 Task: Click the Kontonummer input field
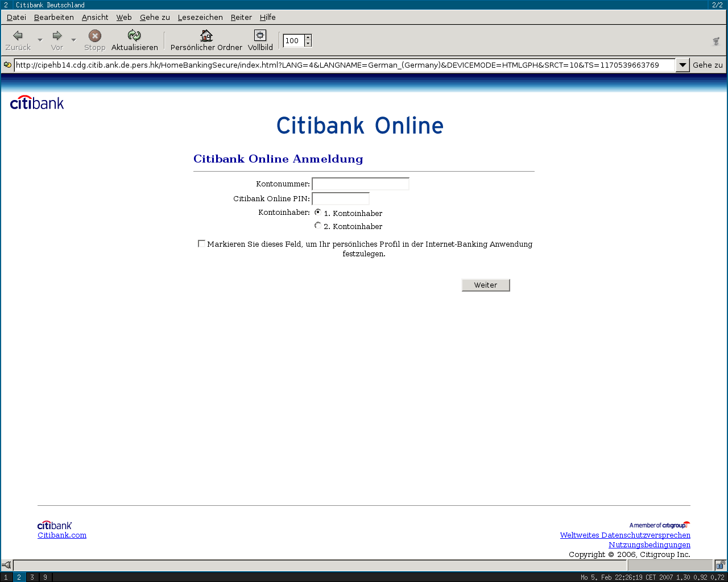[x=361, y=184]
